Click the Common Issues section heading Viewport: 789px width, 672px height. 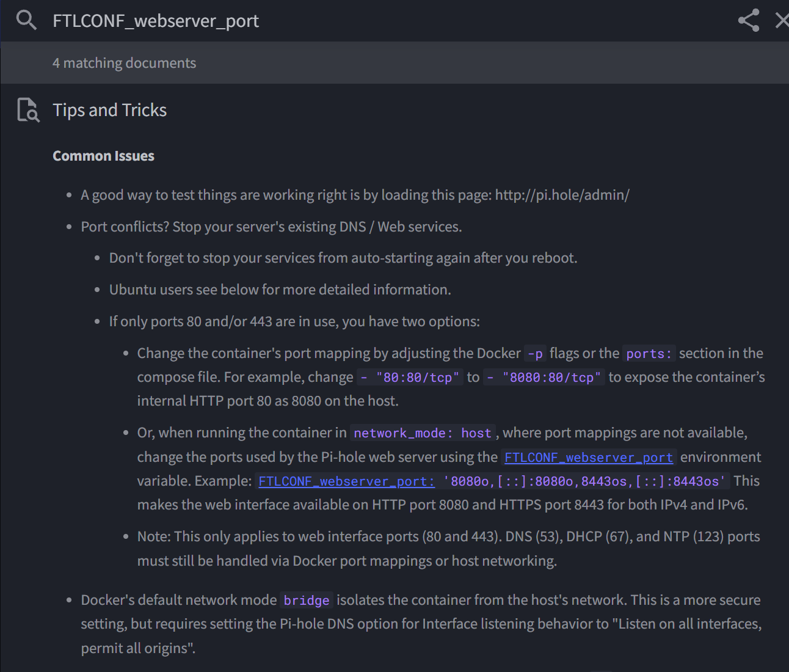tap(103, 156)
